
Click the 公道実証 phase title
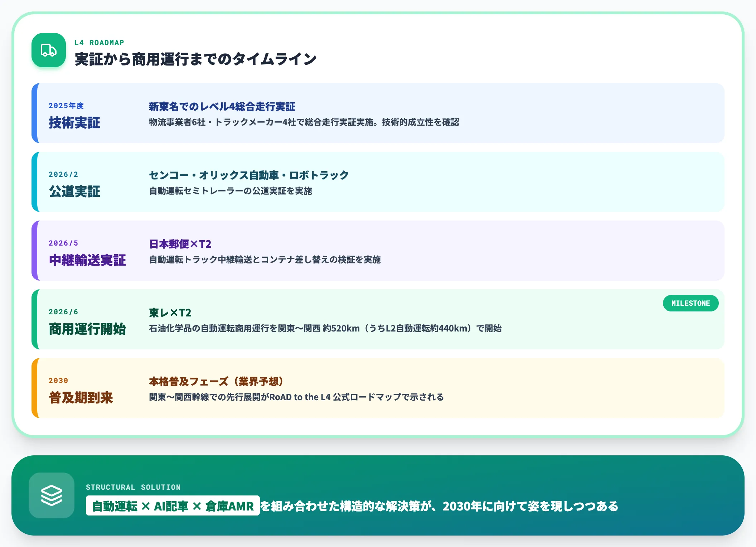pyautogui.click(x=74, y=192)
